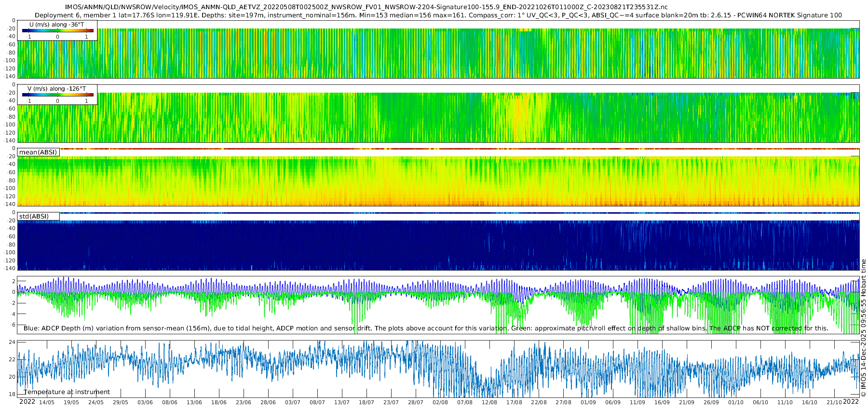
Task: Click the 'Deployment 6, member 1' info line
Action: click(x=438, y=15)
